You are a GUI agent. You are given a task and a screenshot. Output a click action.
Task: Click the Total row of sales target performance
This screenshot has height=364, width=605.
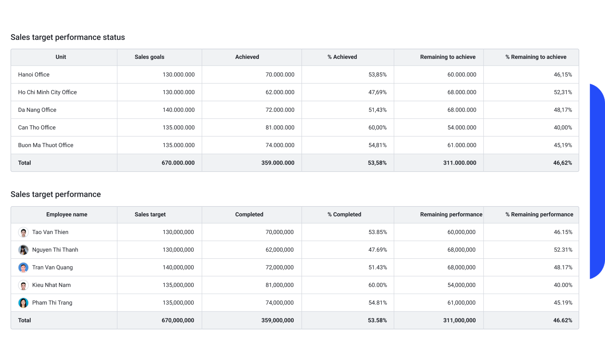(x=24, y=320)
